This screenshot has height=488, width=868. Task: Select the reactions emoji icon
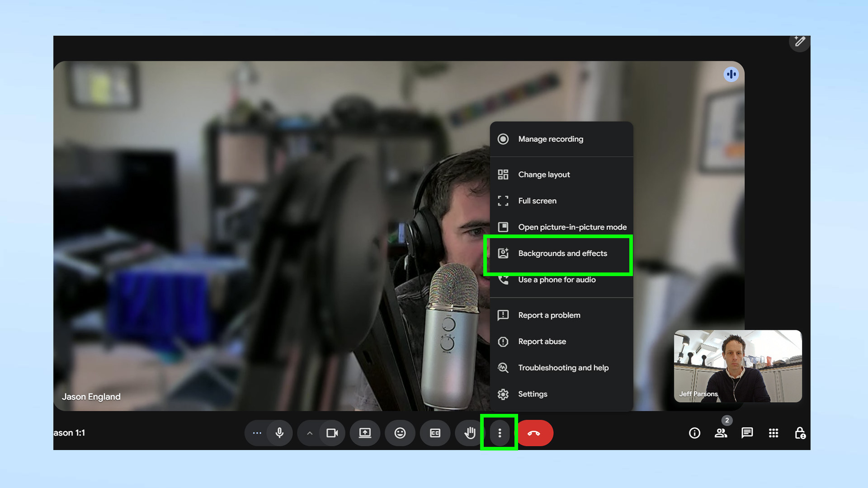tap(400, 433)
